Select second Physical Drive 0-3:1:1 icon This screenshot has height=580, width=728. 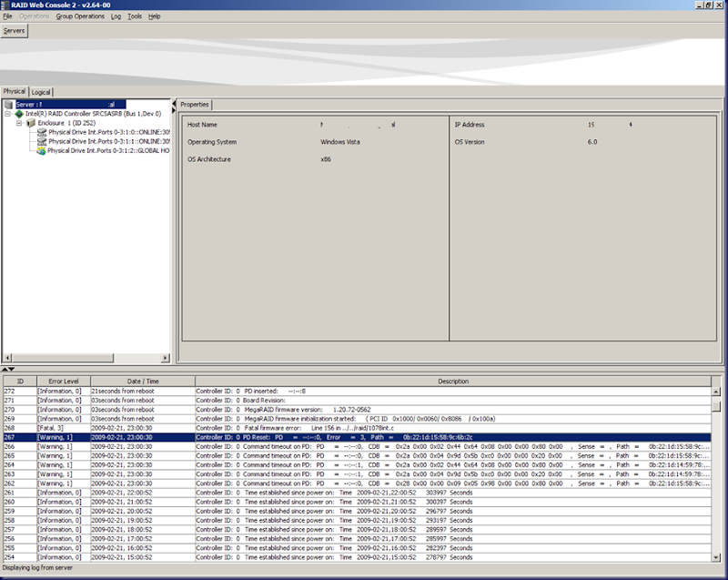[x=42, y=141]
